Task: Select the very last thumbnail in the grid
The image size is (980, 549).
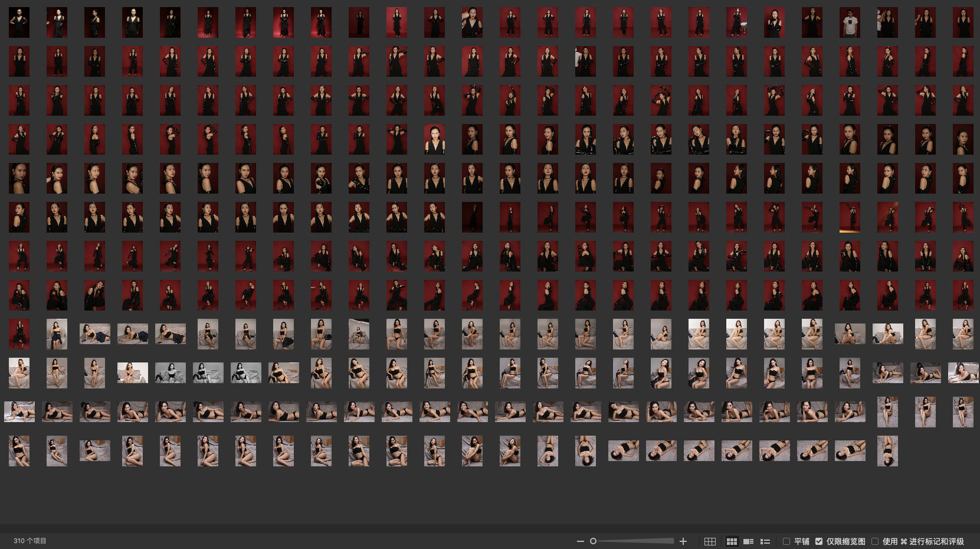Action: coord(887,450)
